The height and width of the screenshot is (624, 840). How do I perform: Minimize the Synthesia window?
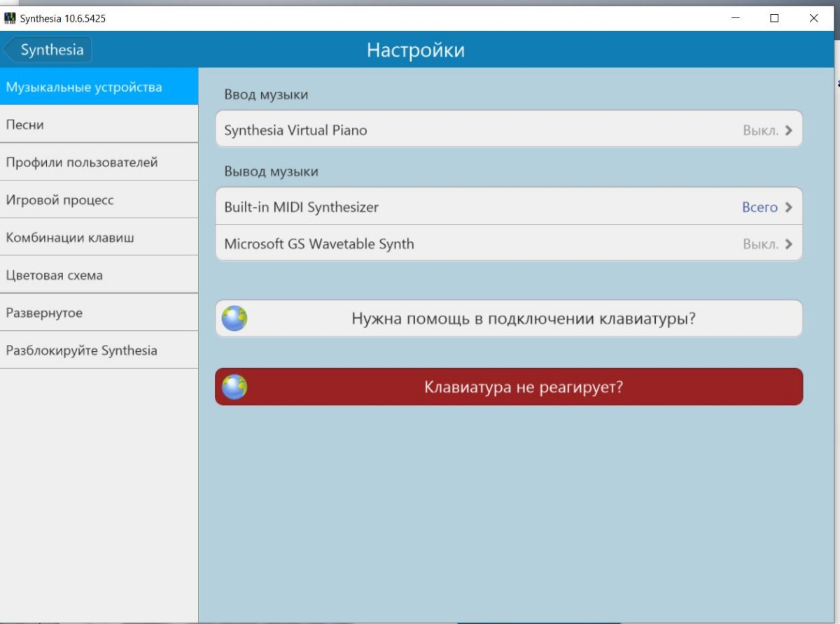coord(736,19)
